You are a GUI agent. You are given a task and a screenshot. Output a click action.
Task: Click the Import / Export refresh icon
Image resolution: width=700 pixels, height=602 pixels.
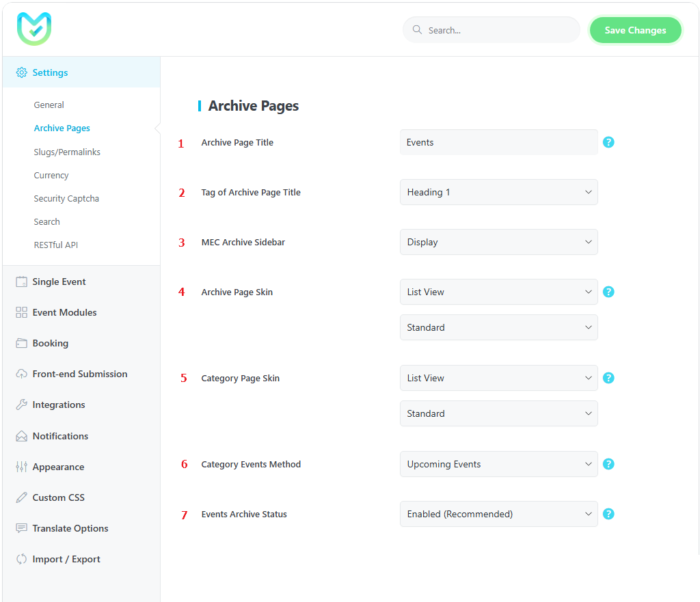pyautogui.click(x=21, y=559)
